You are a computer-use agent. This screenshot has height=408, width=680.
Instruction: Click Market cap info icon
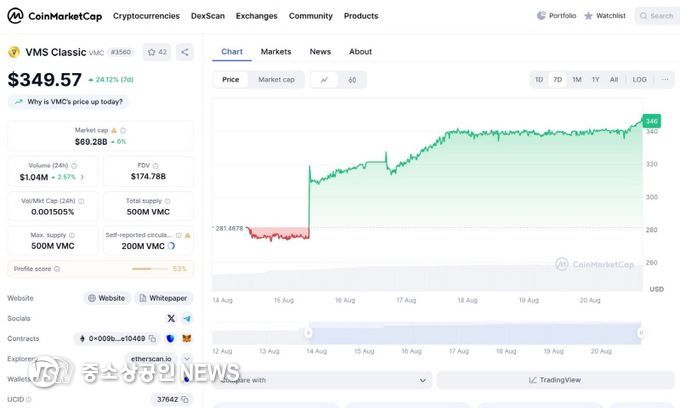point(123,130)
